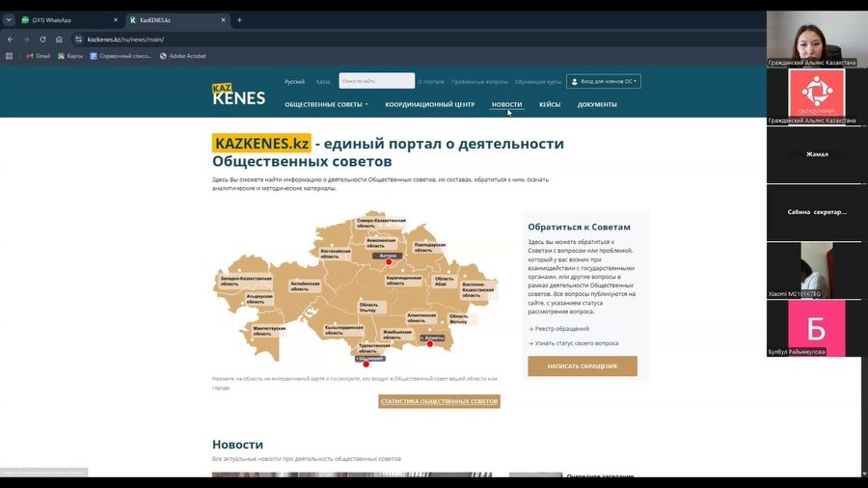This screenshot has width=868, height=488.
Task: Click the Астана city marker
Action: pyautogui.click(x=389, y=261)
